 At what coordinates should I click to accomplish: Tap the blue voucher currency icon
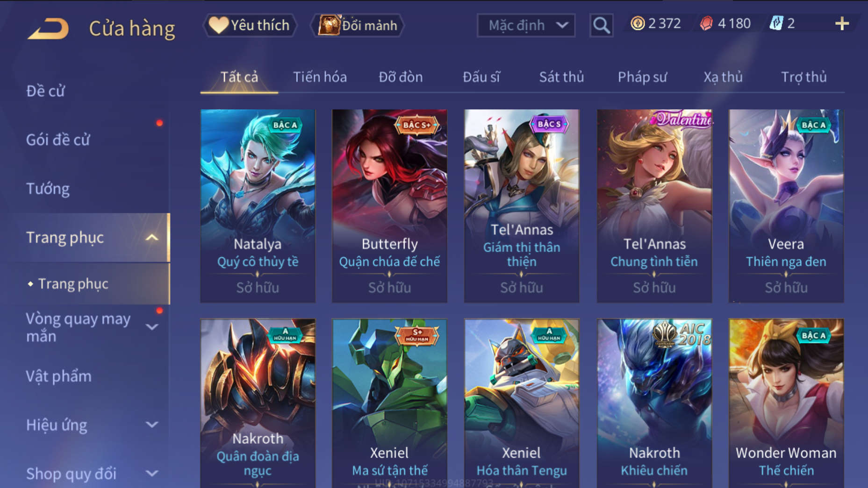776,23
